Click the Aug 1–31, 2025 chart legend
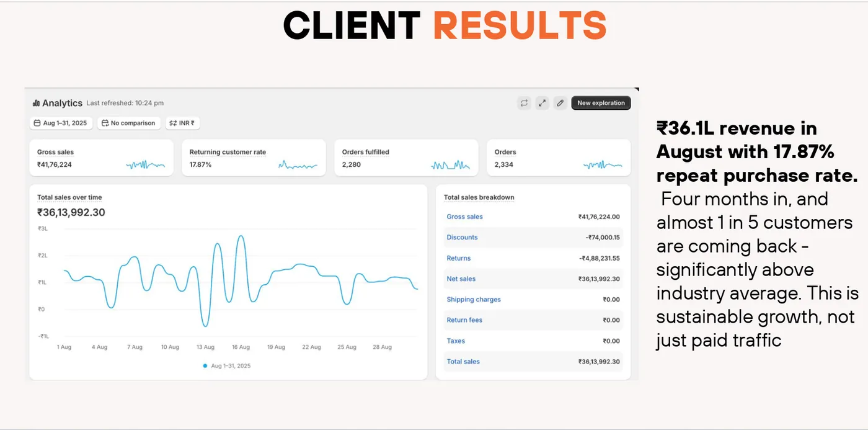 tap(227, 365)
